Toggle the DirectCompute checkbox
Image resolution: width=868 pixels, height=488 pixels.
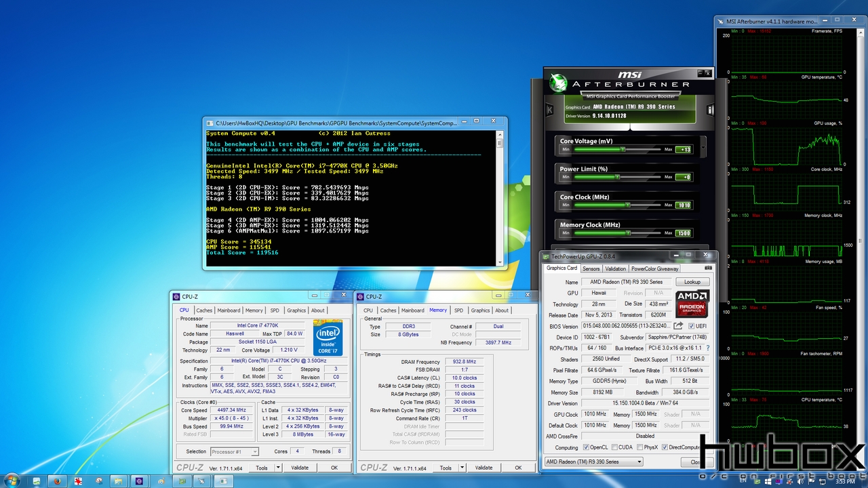coord(665,447)
